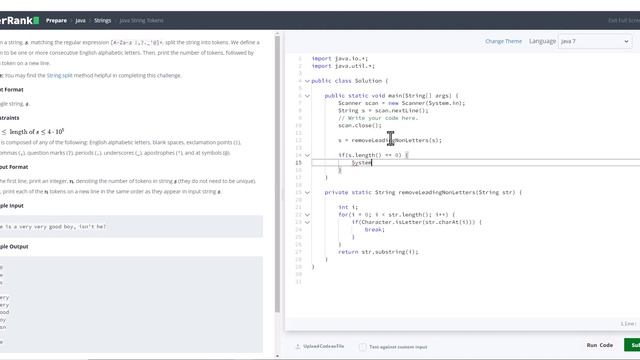Click the scrollbar up arrow of problem panel
This screenshot has width=640, height=360.
point(277,33)
